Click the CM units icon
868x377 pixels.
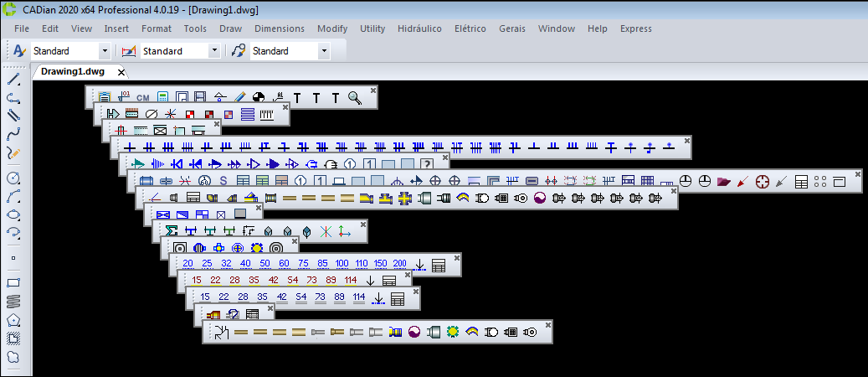pos(143,97)
